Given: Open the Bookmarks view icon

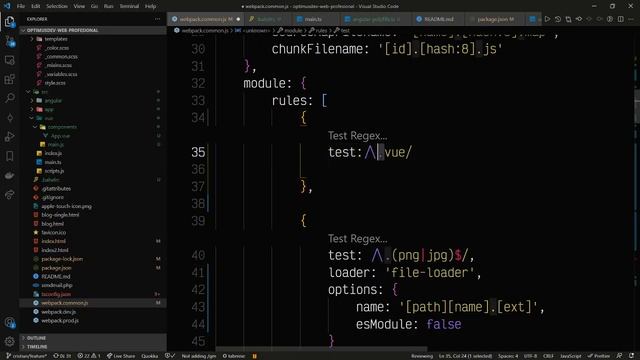Looking at the screenshot, I should pos(9,156).
